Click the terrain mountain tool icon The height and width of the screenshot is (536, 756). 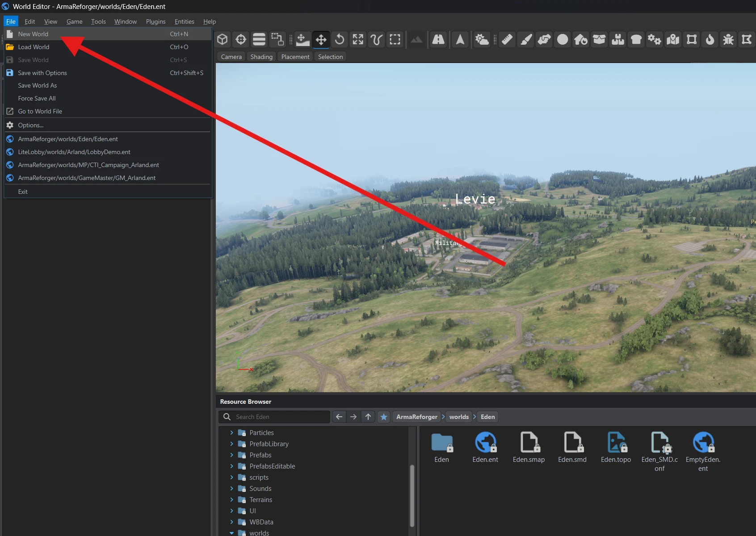[x=416, y=40]
